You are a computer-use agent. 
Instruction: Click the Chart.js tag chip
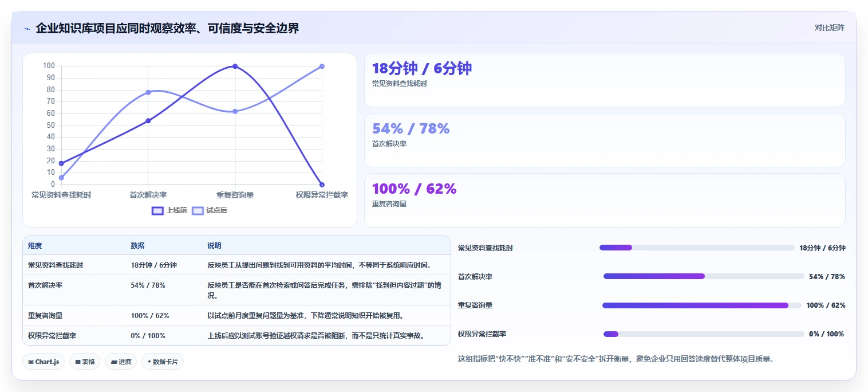(x=44, y=362)
